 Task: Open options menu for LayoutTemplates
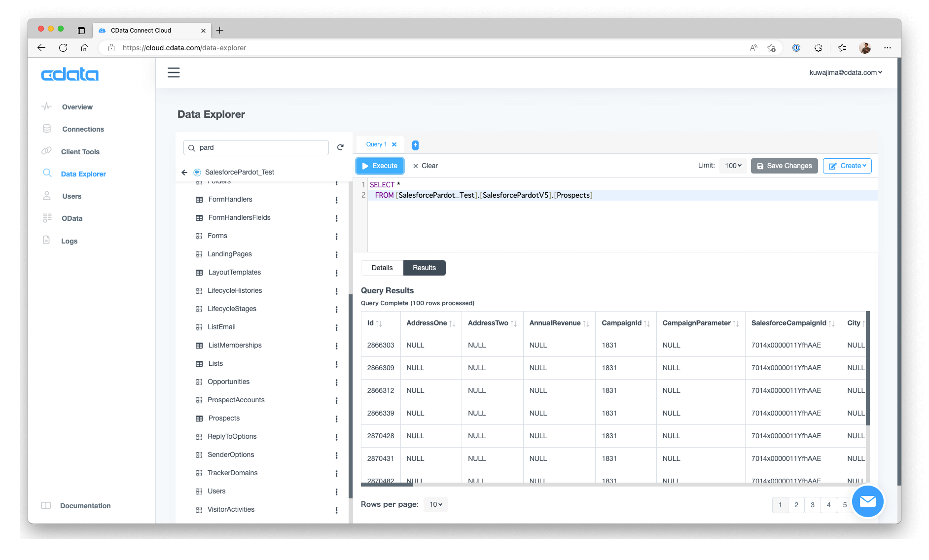tap(336, 273)
